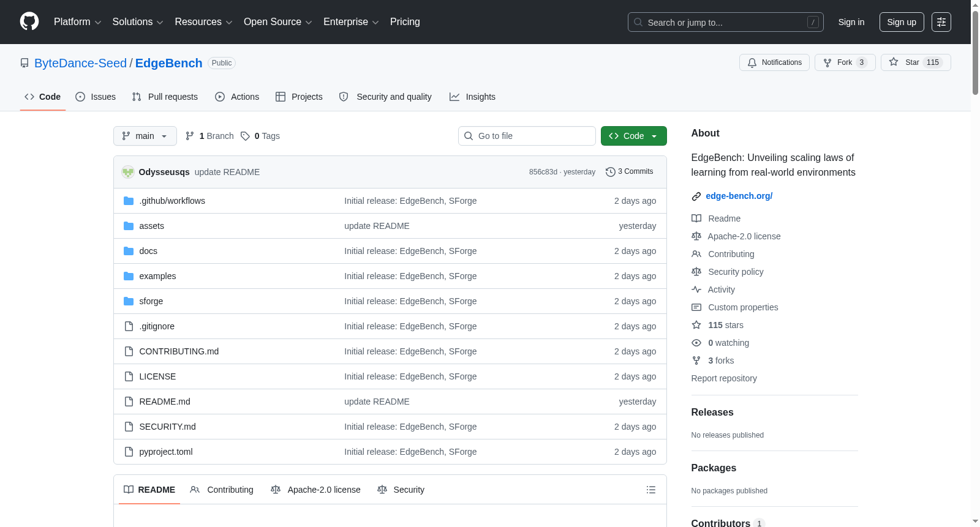This screenshot has width=980, height=527.
Task: Click the assets folder icon
Action: 129,226
